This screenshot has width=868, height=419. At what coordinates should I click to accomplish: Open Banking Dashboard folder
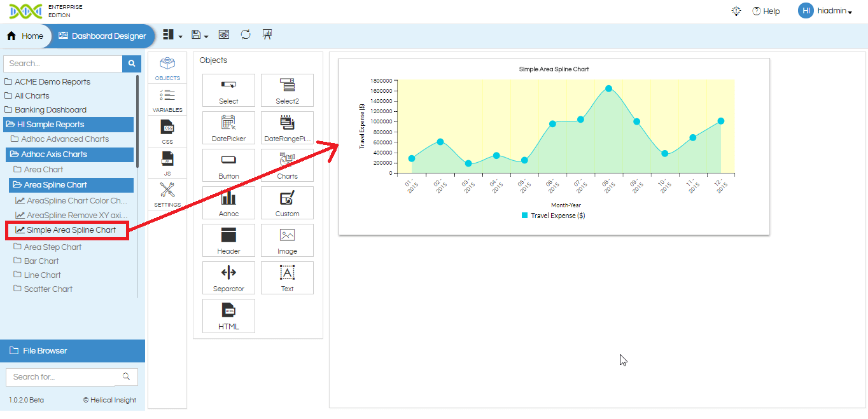(45, 110)
